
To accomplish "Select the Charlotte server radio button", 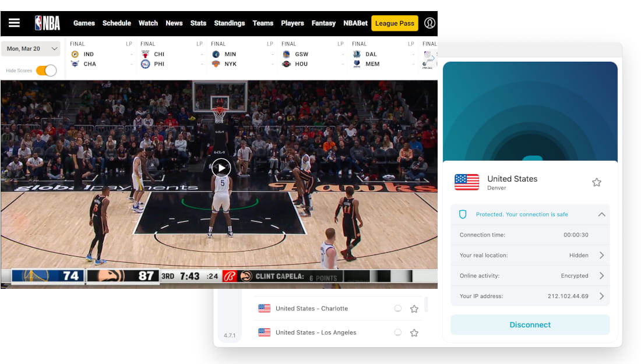I will [398, 309].
